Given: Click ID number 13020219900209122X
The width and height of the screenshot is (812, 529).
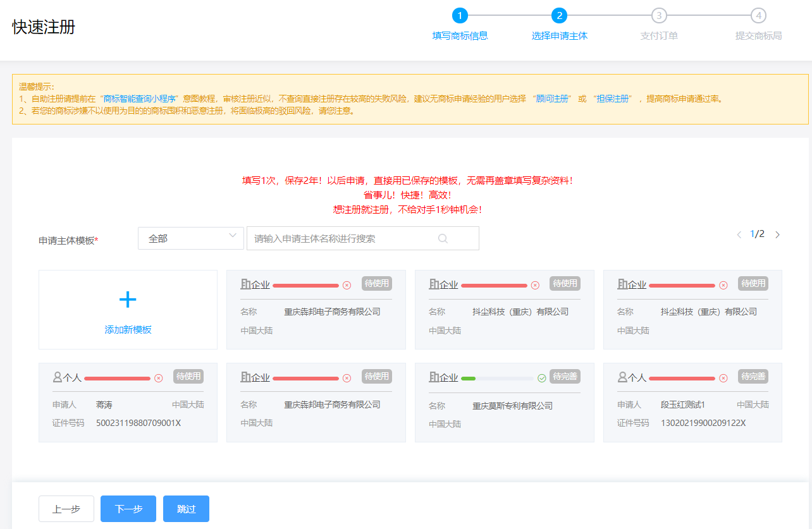Looking at the screenshot, I should click(703, 423).
